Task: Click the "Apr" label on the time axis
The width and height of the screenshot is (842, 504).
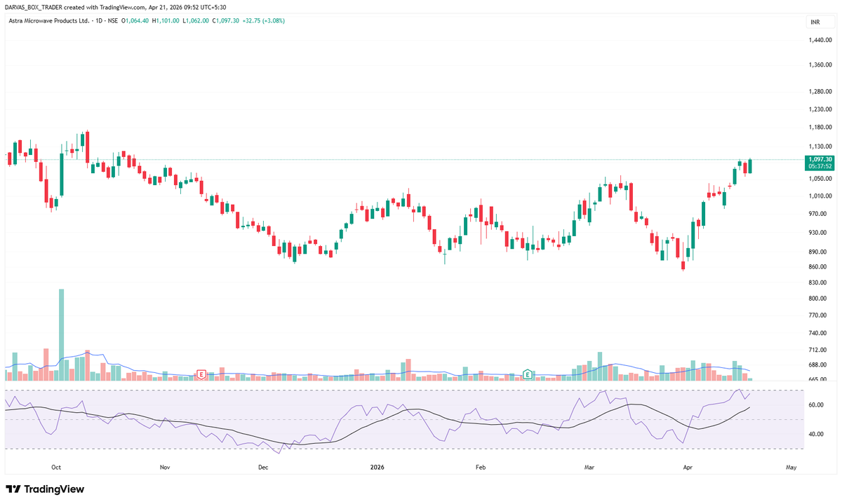Action: click(688, 467)
